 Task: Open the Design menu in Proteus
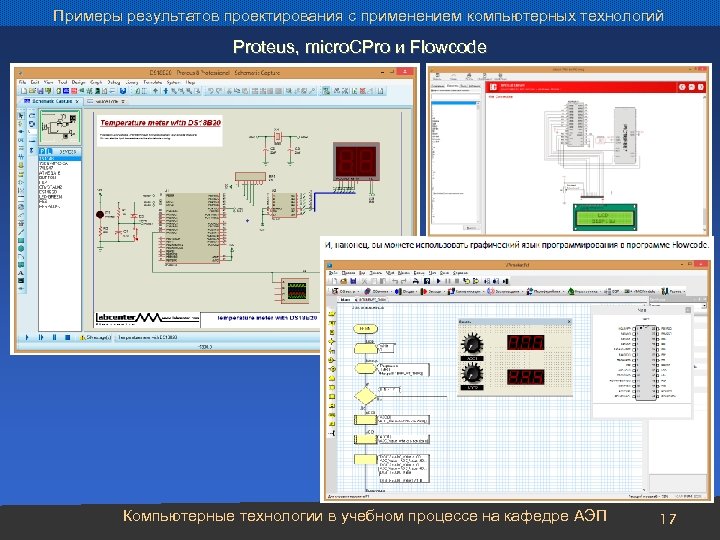[79, 82]
